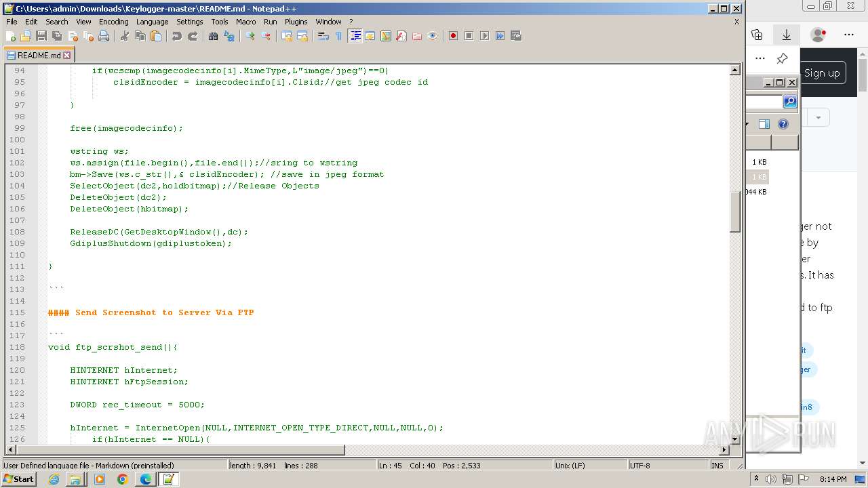Open the Windows Start menu
The height and width of the screenshot is (488, 868).
point(19,479)
